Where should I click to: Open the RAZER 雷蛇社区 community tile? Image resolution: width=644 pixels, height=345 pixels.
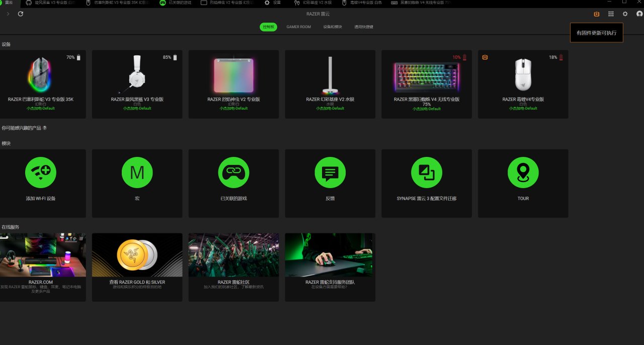(233, 267)
